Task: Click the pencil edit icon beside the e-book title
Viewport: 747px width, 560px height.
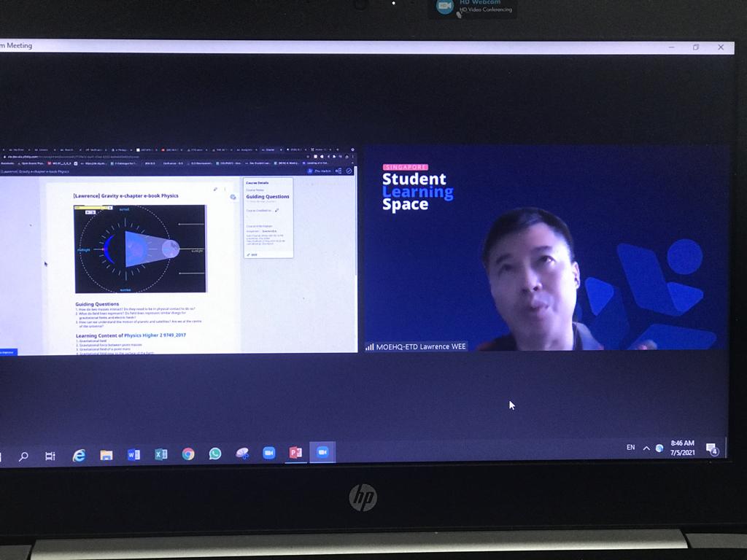Action: (215, 190)
